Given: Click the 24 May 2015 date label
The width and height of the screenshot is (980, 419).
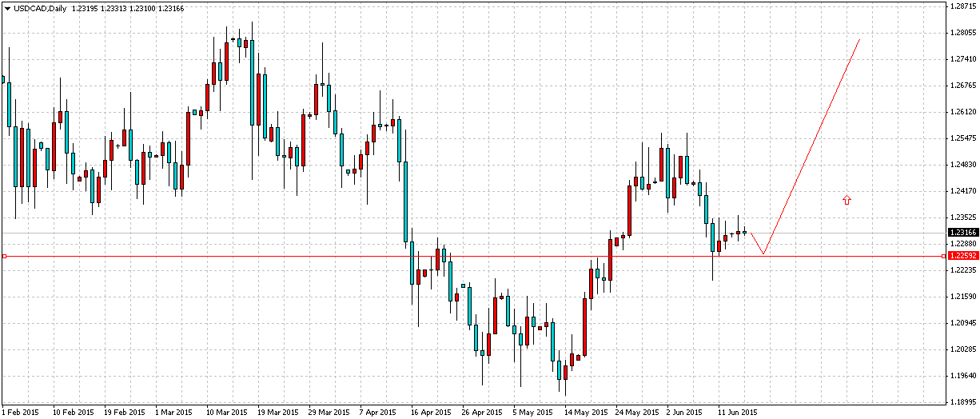Looking at the screenshot, I should click(x=636, y=413).
